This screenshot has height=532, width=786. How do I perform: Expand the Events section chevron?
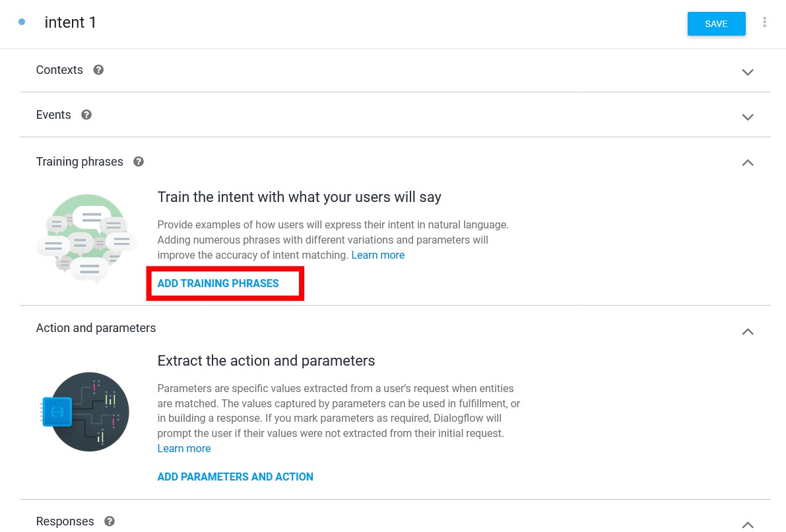(x=748, y=117)
